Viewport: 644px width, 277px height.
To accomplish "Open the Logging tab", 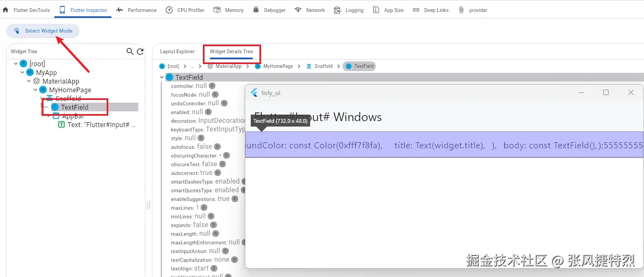I will [x=349, y=10].
